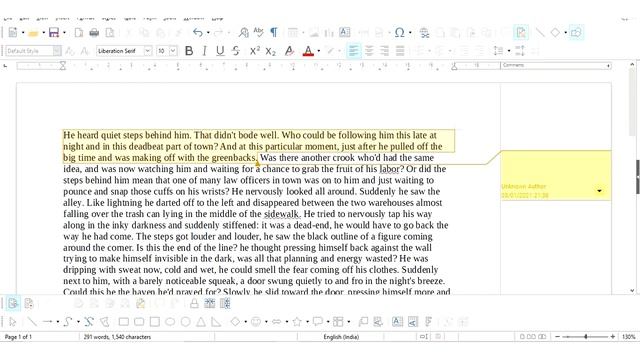Image resolution: width=640 pixels, height=360 pixels.
Task: Open a file with the folder icon
Action: (33, 33)
